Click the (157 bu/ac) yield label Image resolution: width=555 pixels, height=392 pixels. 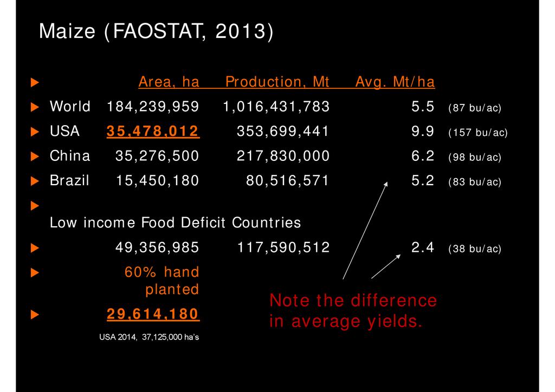pyautogui.click(x=477, y=133)
